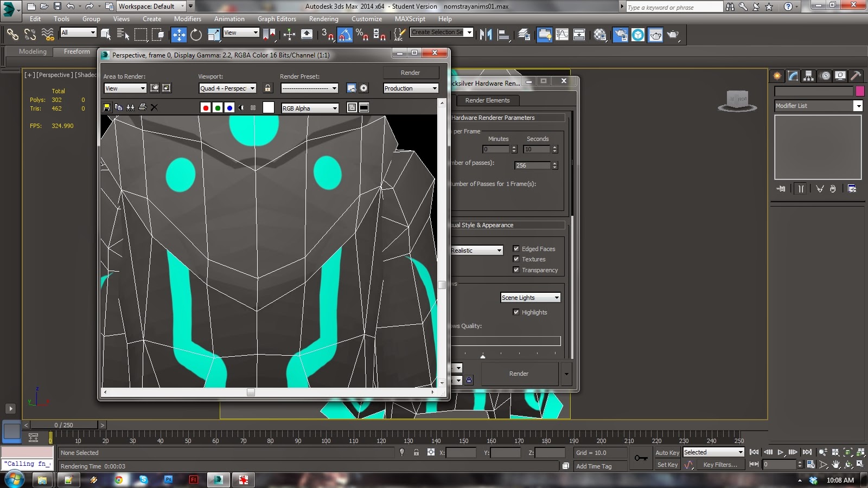
Task: Open the Curve Editor
Action: [563, 35]
